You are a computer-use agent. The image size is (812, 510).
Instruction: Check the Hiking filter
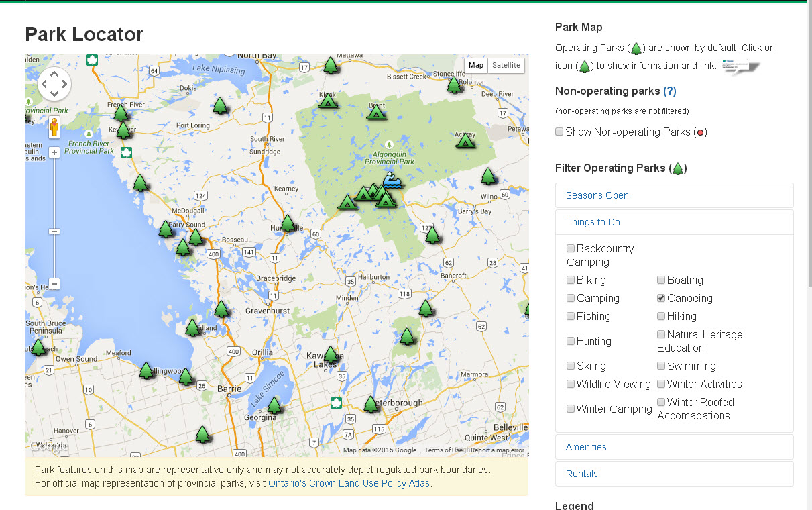pyautogui.click(x=661, y=316)
